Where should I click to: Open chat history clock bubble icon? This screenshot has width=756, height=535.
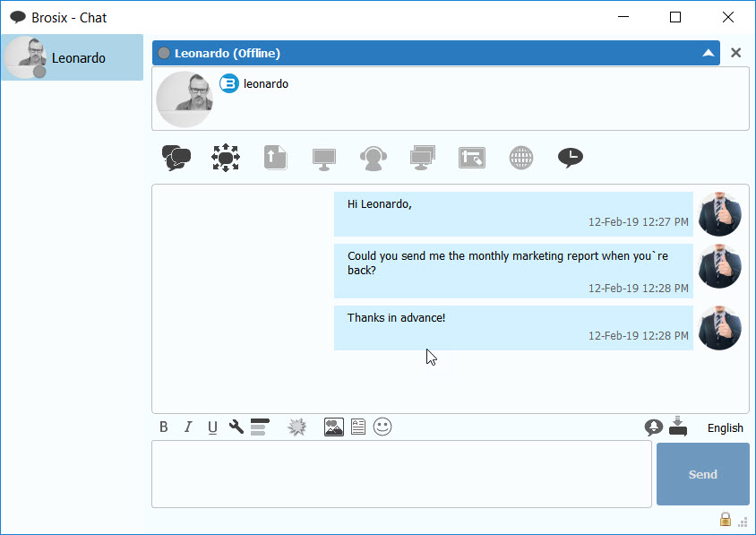[x=571, y=158]
